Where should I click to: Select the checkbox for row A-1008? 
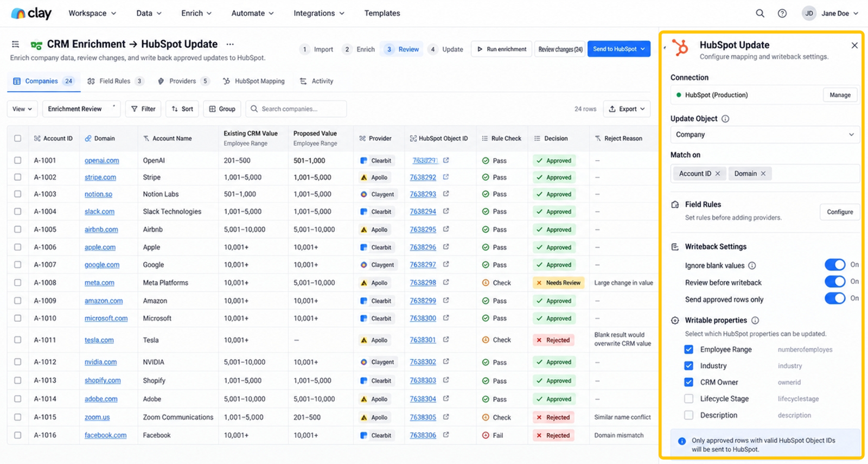[x=18, y=283]
